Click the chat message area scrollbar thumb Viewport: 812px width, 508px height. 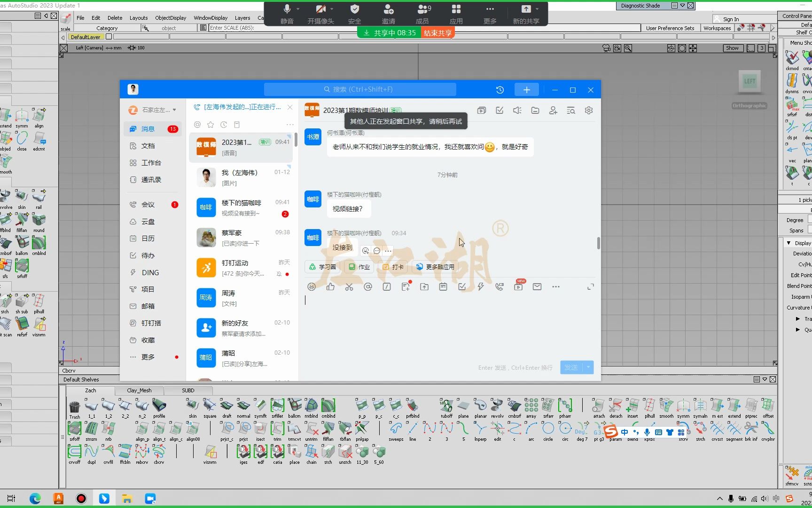[x=598, y=243]
